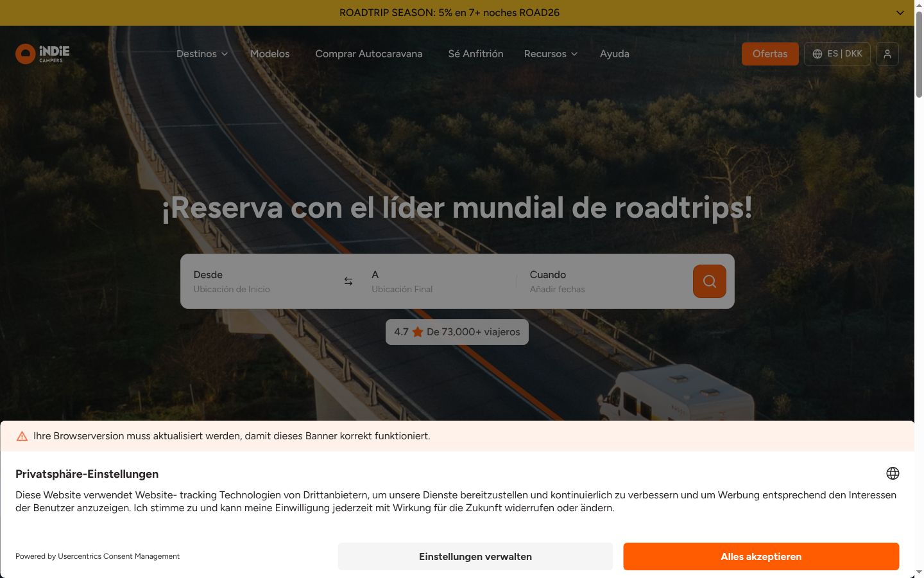Screen dimensions: 924x578
Task: Click the ROADTRIP SEASON promo text
Action: point(449,13)
